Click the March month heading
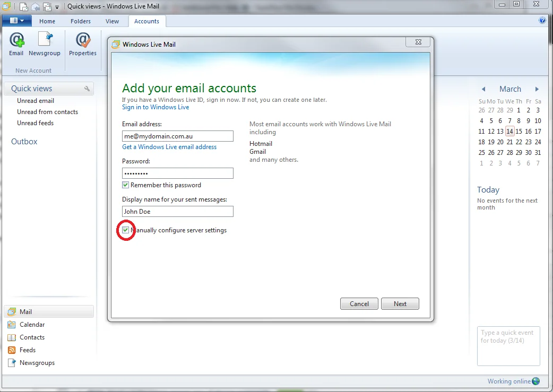553x392 pixels. [x=510, y=89]
